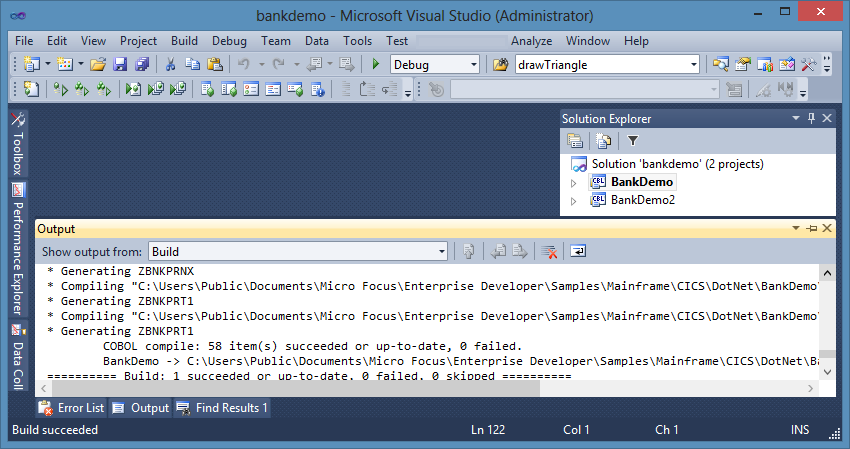Select the BankDemo project in tree
The width and height of the screenshot is (850, 449).
(x=641, y=182)
